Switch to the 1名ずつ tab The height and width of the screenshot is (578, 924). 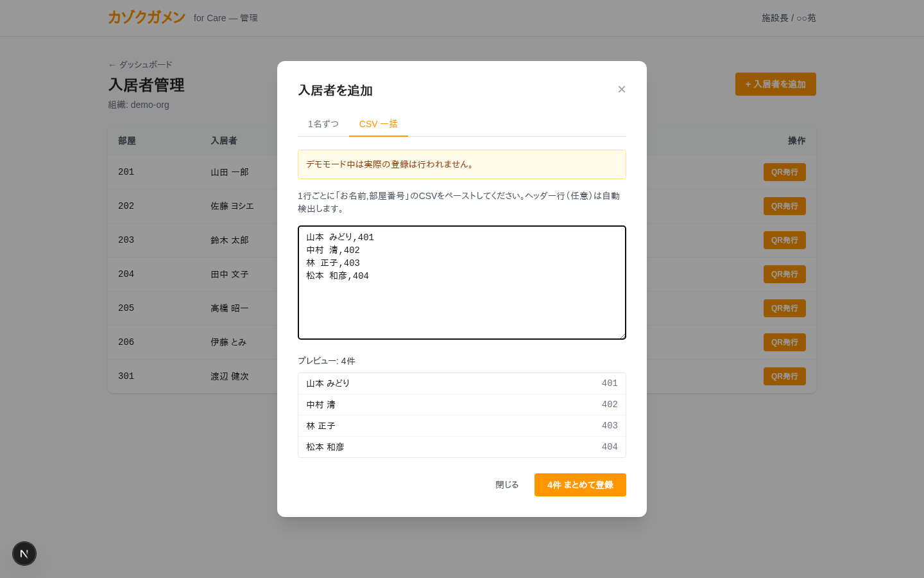[x=323, y=124]
